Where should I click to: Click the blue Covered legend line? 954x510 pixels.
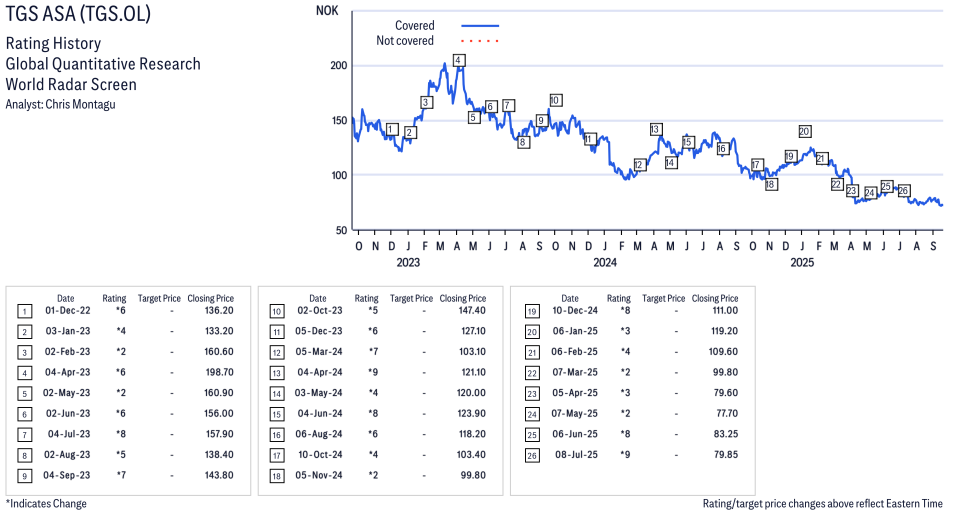pyautogui.click(x=480, y=26)
